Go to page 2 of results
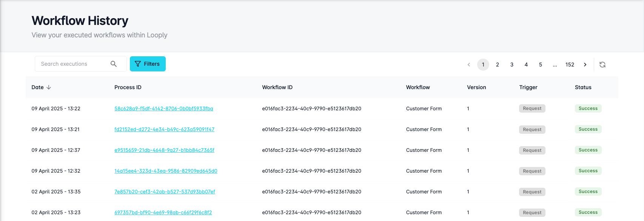Viewport: 644px width, 221px height. click(498, 65)
